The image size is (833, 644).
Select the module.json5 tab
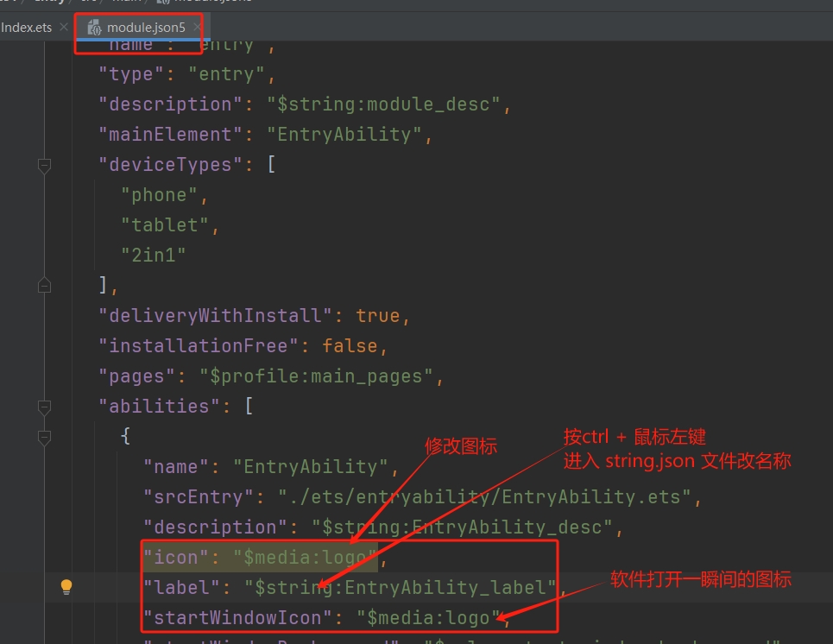click(x=145, y=28)
